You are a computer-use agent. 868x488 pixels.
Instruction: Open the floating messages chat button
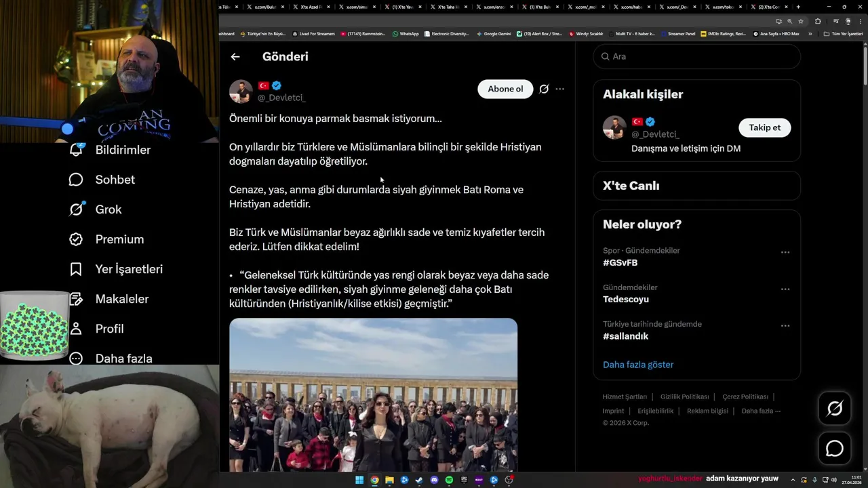(834, 449)
